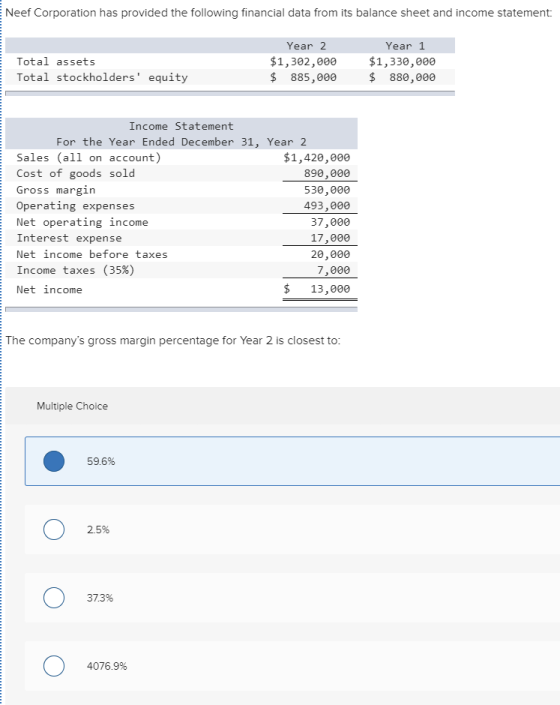
Task: Click the Sales value $1,420,000
Action: click(x=316, y=157)
